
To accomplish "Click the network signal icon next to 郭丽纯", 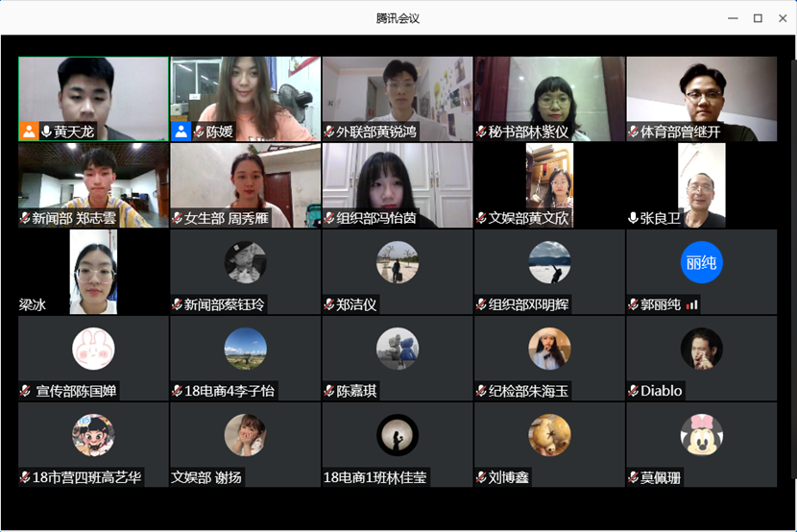I will [692, 304].
